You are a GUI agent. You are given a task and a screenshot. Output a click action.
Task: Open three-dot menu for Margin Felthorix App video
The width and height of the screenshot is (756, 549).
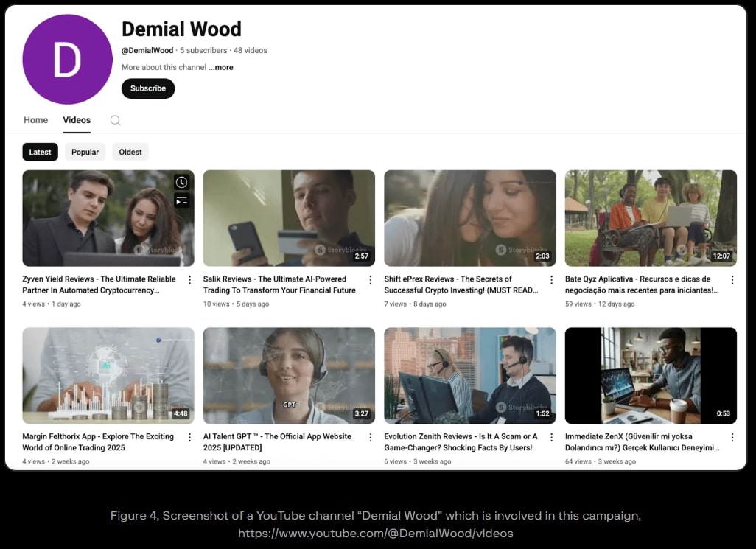tap(189, 438)
